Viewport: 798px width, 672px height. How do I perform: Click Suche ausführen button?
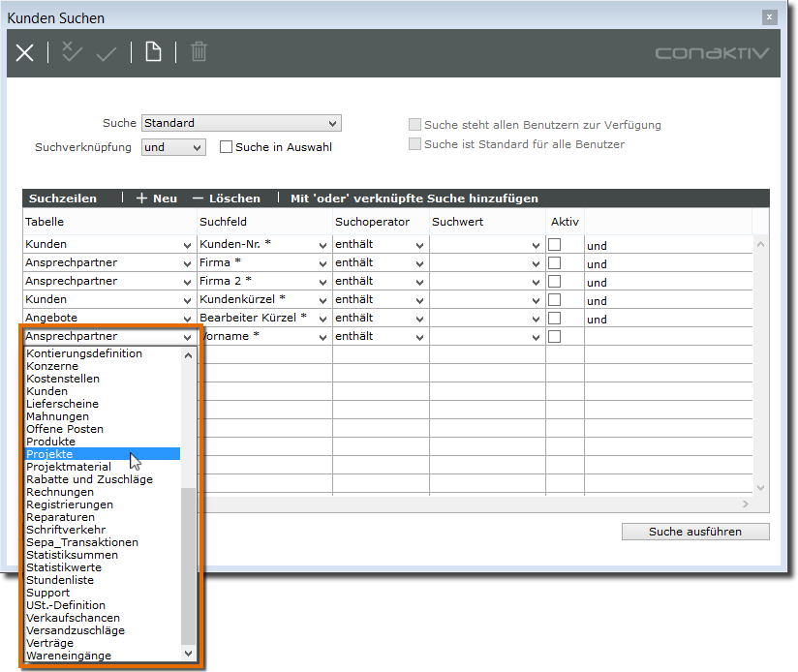[695, 532]
